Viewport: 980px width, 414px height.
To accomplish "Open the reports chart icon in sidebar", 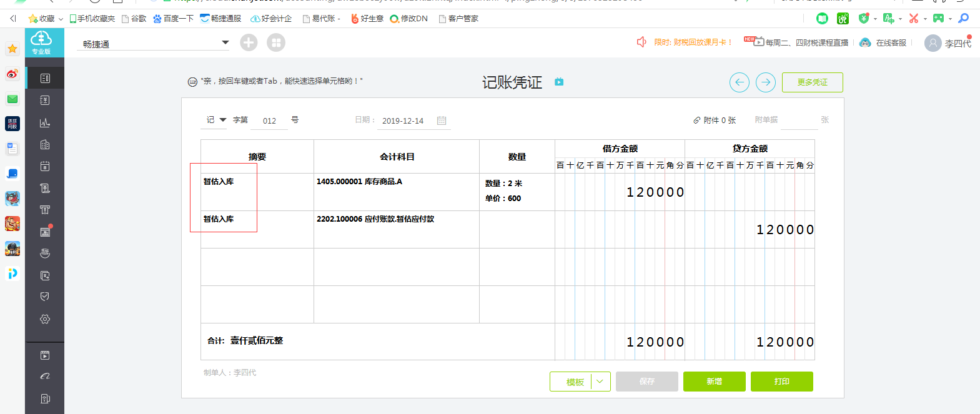I will coord(45,122).
